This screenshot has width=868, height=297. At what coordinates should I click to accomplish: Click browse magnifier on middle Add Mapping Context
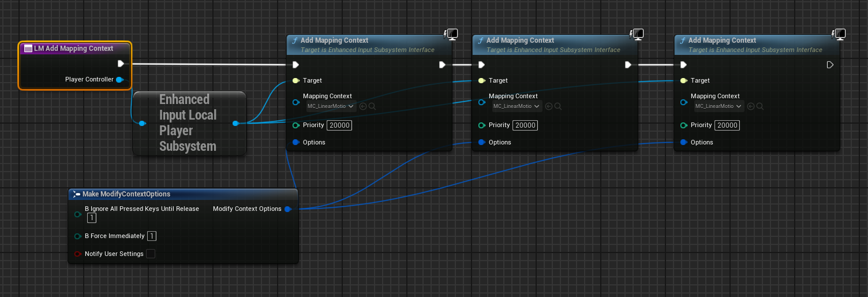click(558, 106)
